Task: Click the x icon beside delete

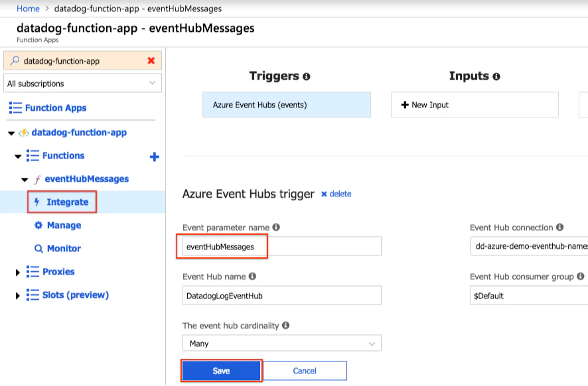Action: (x=324, y=194)
